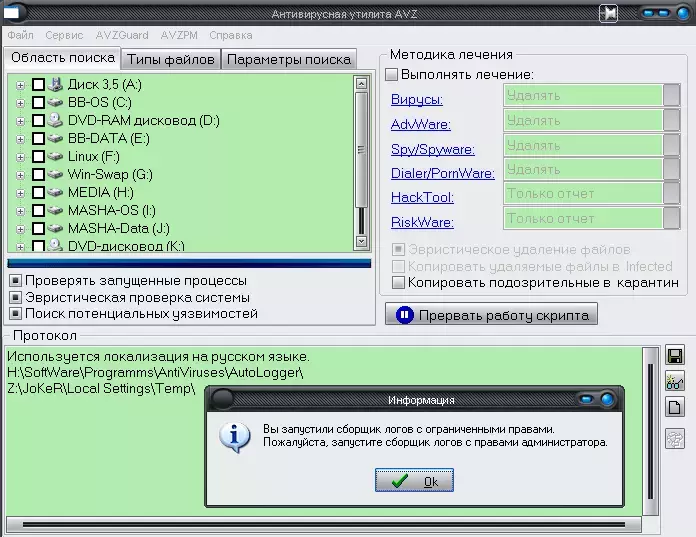Enable Копировать подозрительные в карантин

(398, 282)
